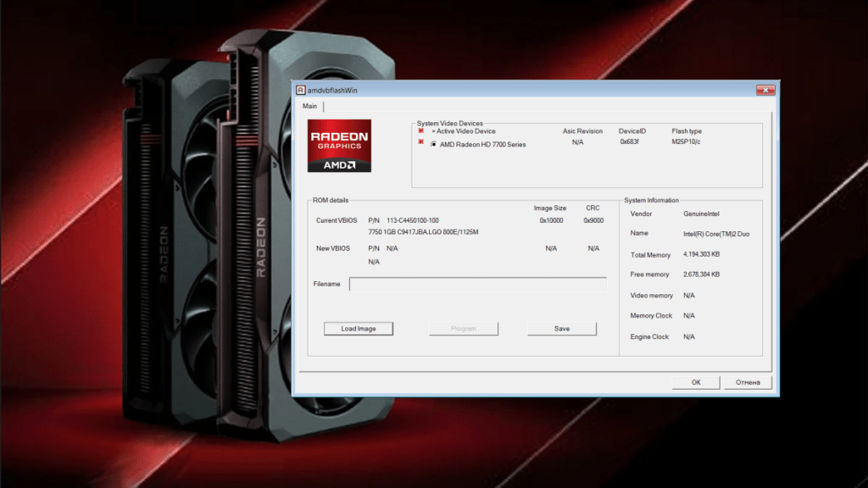868x488 pixels.
Task: Click the disabled Program button
Action: [x=464, y=329]
